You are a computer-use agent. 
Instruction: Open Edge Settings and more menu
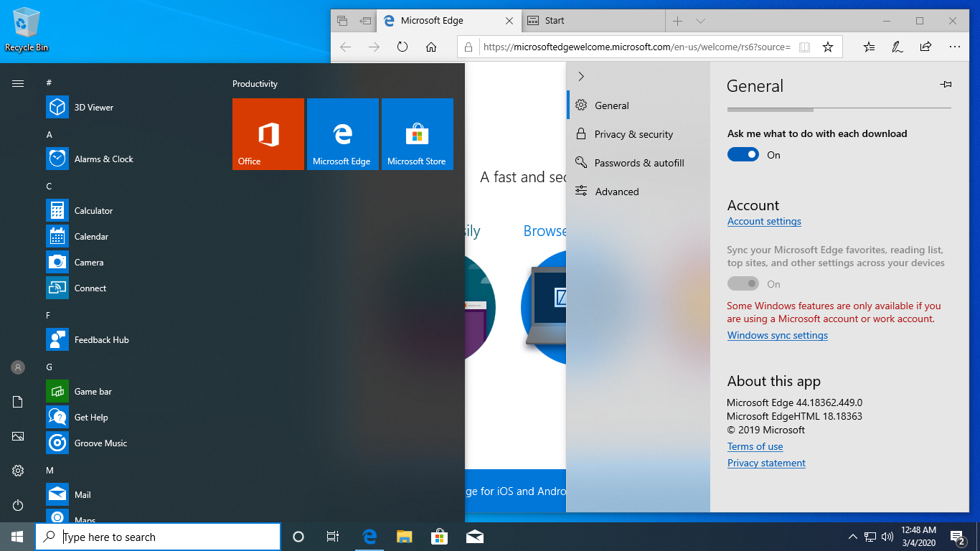[x=954, y=47]
